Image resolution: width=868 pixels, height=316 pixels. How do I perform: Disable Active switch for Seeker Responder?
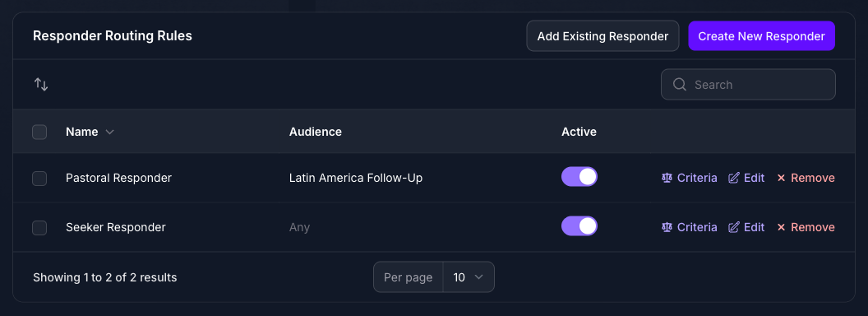579,226
